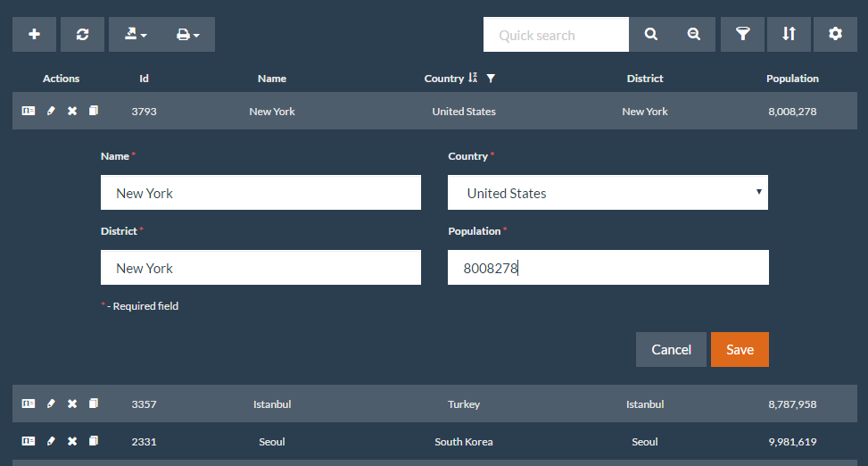The image size is (868, 466).
Task: Open the print dropdown menu
Action: 187,34
